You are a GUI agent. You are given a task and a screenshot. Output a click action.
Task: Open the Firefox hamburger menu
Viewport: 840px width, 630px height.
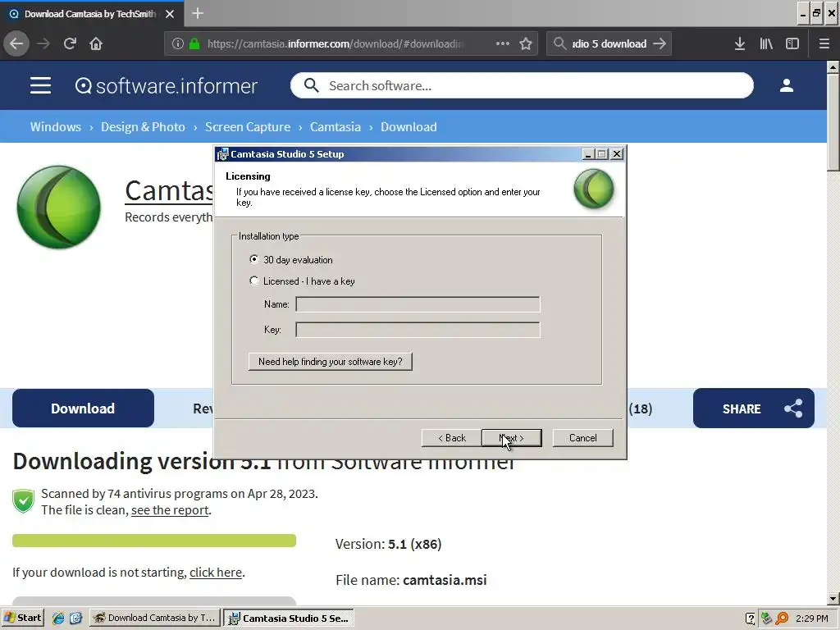[824, 44]
